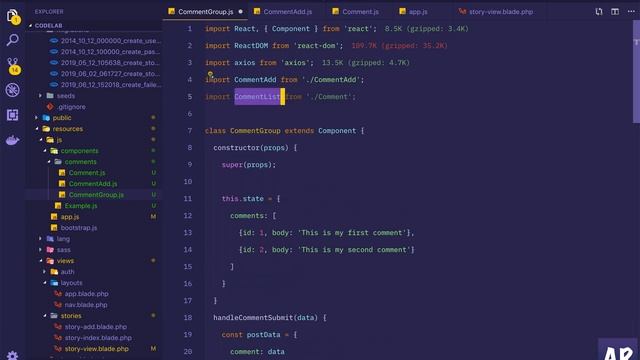This screenshot has width=640, height=360.
Task: Open Manage settings gear icon
Action: point(12,355)
